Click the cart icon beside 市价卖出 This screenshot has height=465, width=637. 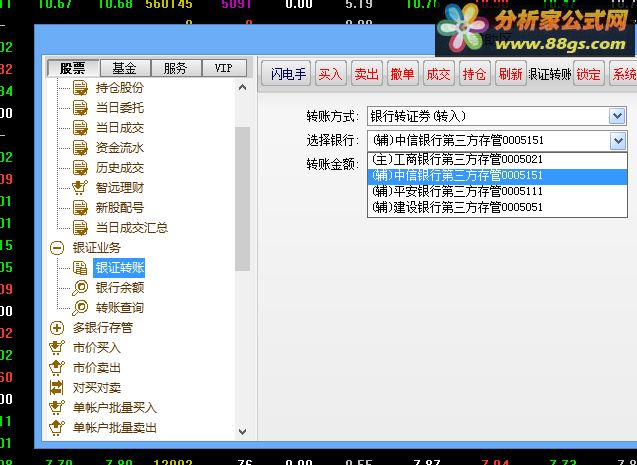(x=56, y=368)
